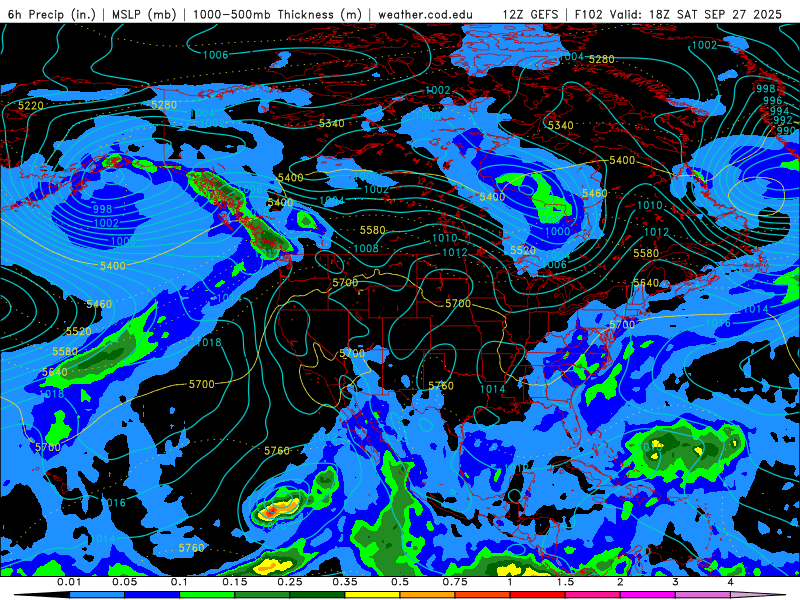The width and height of the screenshot is (800, 600).
Task: Click the '6h Precip (in.)' title text
Action: point(52,14)
